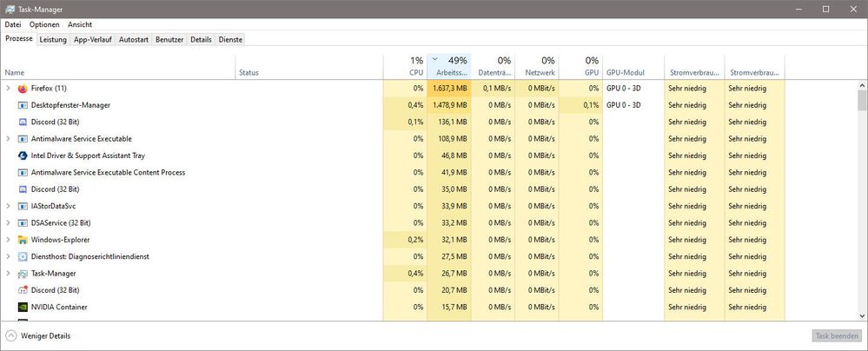Sort by the Name column header

coord(118,67)
